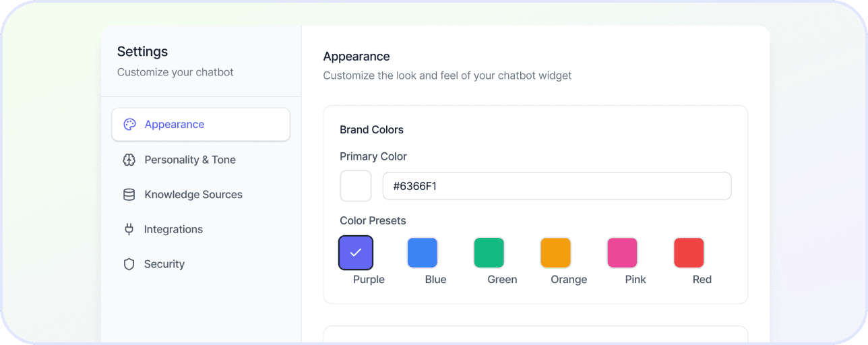Go to Knowledge Sources section
This screenshot has height=345, width=868.
(x=201, y=195)
